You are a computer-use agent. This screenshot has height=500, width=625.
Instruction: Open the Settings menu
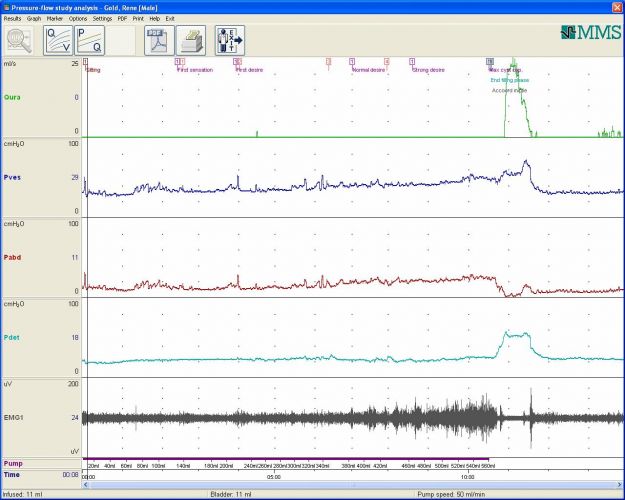(102, 18)
